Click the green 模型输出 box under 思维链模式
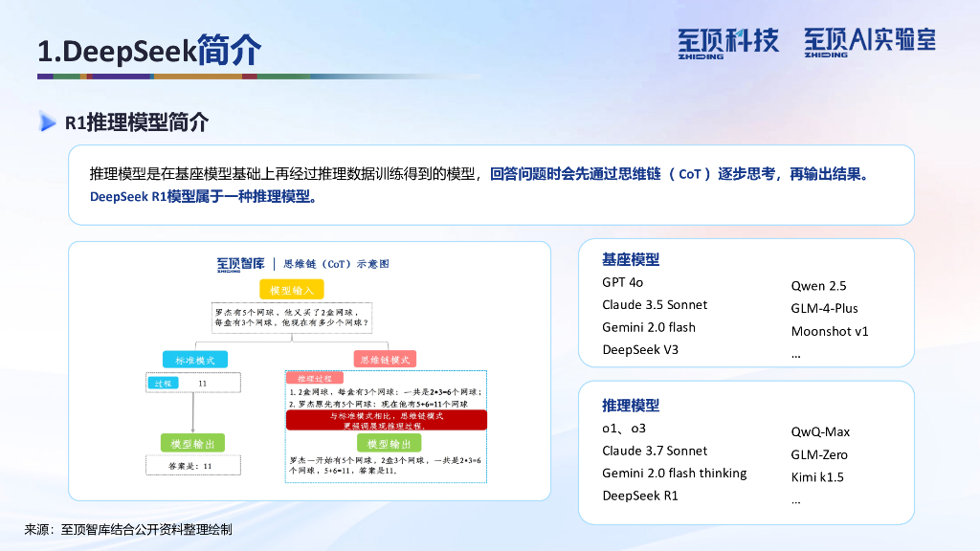 389,444
